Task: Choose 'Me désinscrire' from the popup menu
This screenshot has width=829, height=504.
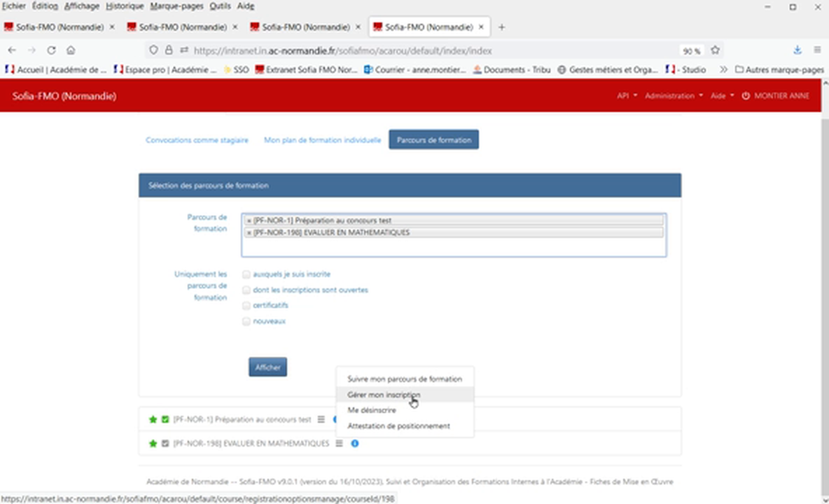Action: (x=372, y=410)
